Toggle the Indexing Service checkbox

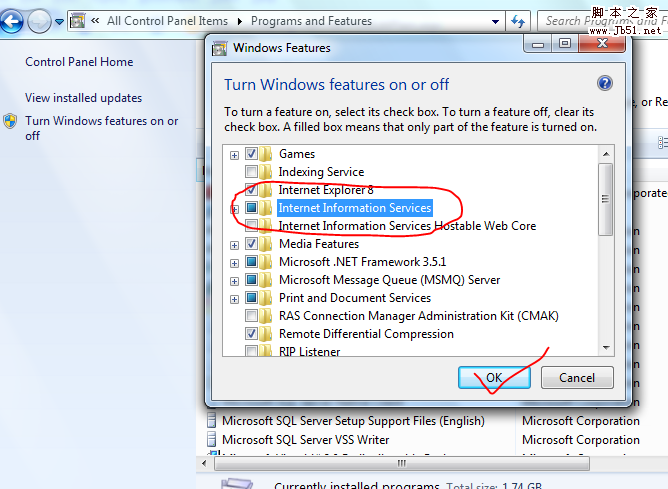point(251,172)
